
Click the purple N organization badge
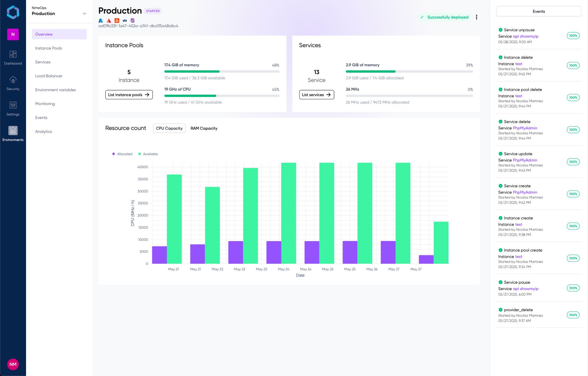tap(13, 34)
